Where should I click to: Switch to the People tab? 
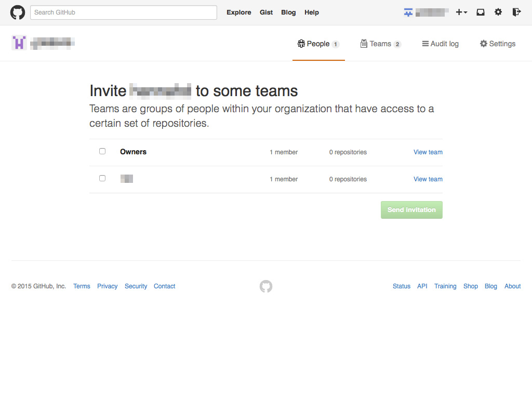point(318,44)
